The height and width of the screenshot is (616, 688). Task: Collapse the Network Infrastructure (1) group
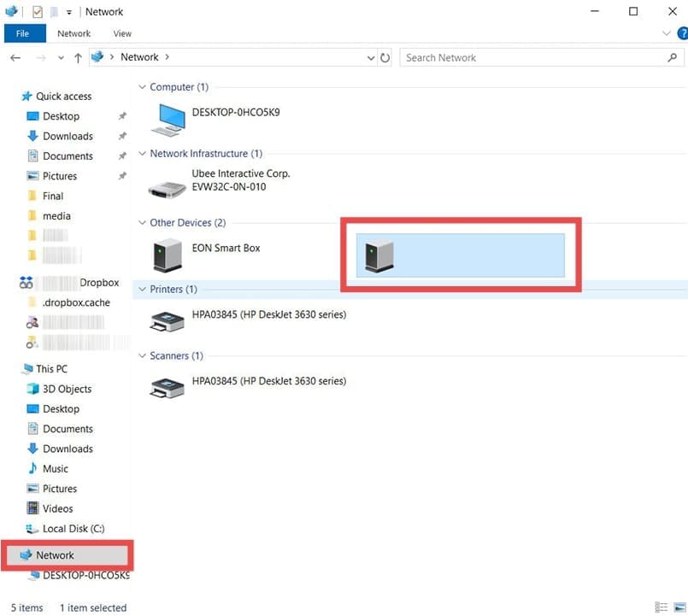[142, 154]
